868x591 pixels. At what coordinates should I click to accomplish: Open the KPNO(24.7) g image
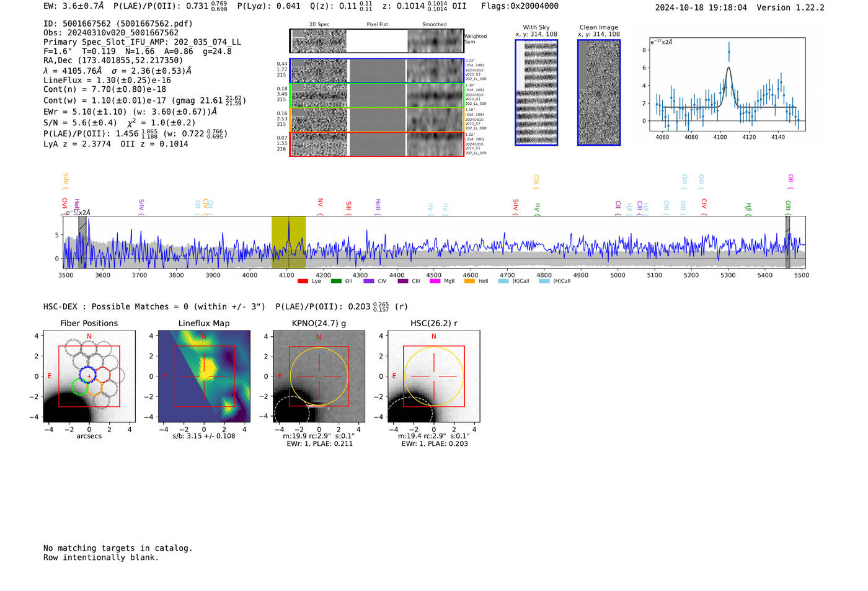(319, 376)
